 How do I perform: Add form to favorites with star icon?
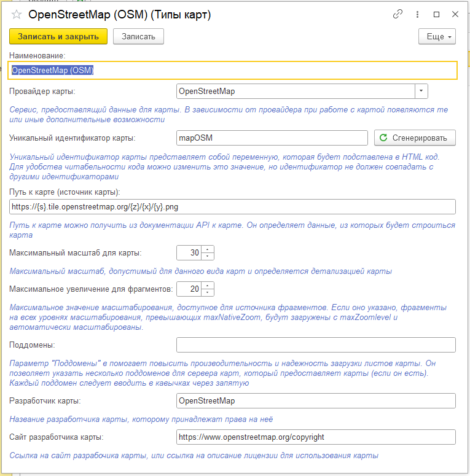[x=17, y=15]
